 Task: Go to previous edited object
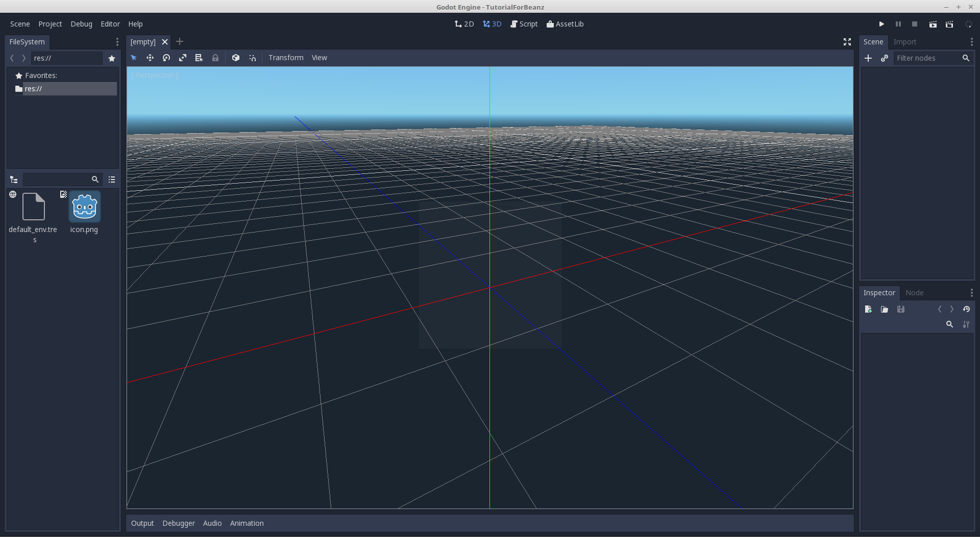[939, 309]
